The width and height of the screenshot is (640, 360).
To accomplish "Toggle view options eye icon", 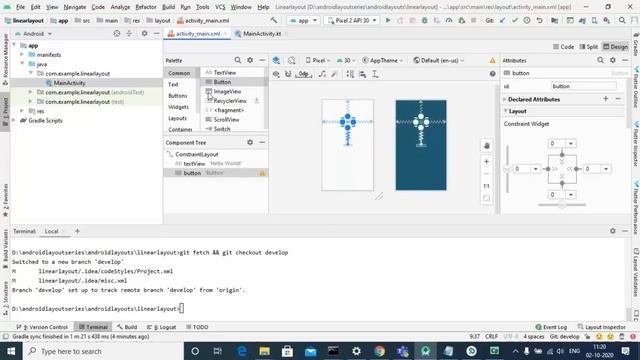I will click(x=276, y=74).
